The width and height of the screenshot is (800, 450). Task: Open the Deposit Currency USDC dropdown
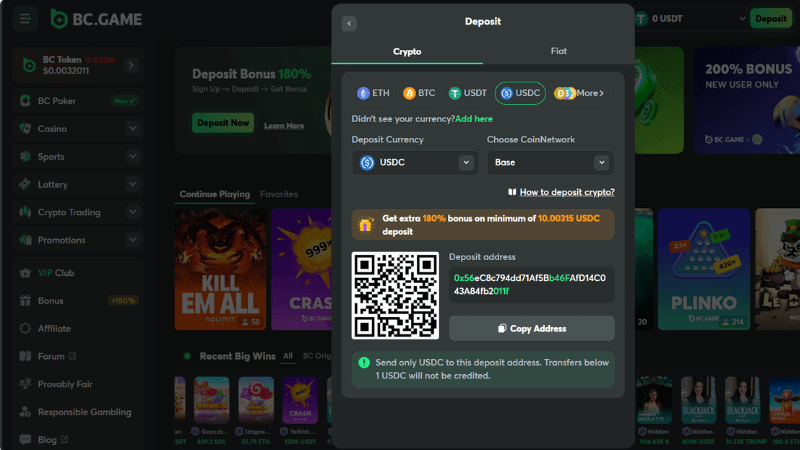point(415,163)
